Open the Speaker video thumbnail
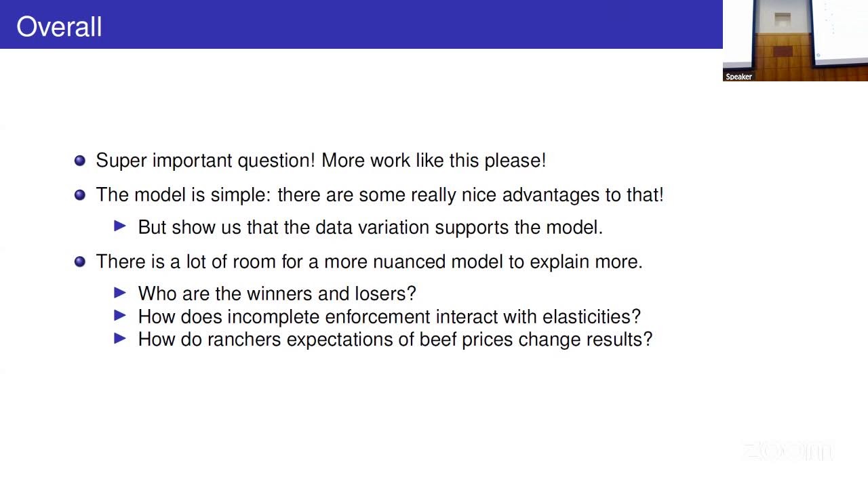The width and height of the screenshot is (868, 488). pyautogui.click(x=795, y=41)
